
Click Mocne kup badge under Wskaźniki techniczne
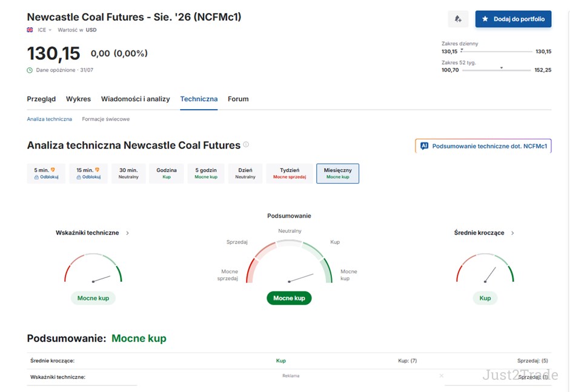click(93, 298)
